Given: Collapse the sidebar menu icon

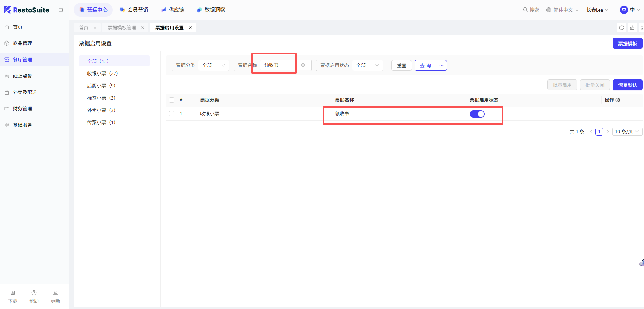Looking at the screenshot, I should pos(61,10).
